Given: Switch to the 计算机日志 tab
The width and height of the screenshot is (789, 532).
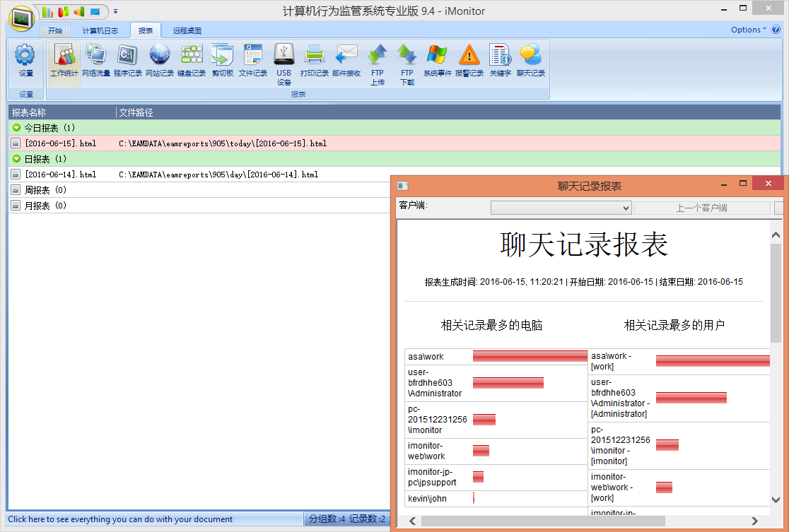Looking at the screenshot, I should (100, 31).
